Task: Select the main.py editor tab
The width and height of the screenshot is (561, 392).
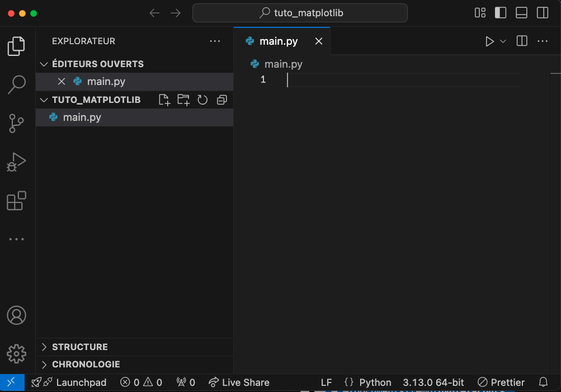Action: (x=278, y=41)
